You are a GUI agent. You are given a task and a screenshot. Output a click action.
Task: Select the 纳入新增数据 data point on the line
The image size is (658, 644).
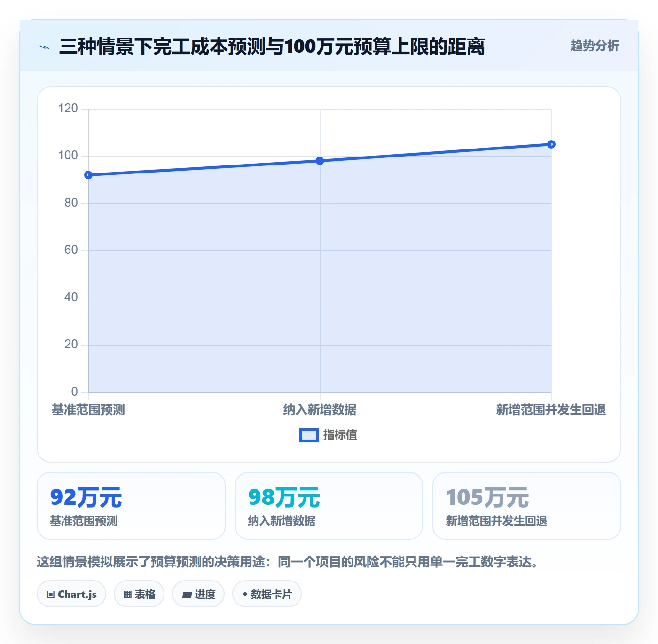point(320,161)
